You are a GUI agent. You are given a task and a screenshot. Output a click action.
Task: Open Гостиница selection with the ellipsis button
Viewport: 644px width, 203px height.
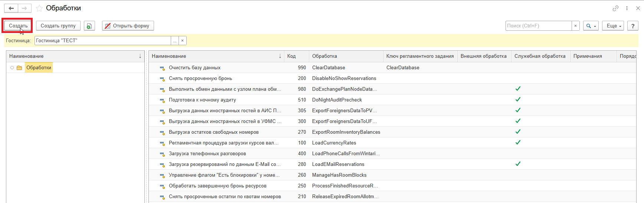tap(175, 40)
